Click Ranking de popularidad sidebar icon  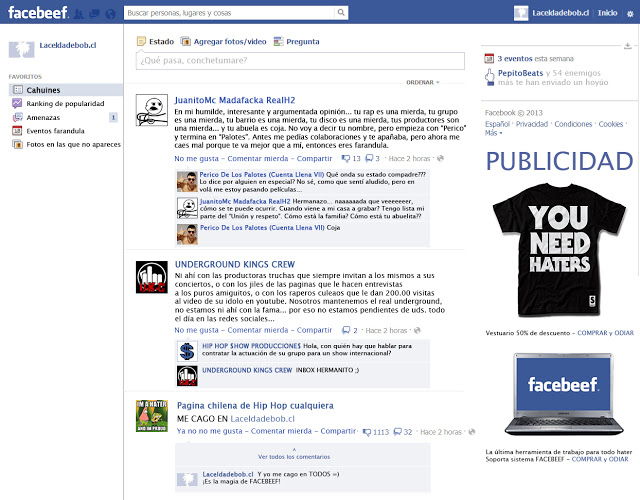click(17, 103)
